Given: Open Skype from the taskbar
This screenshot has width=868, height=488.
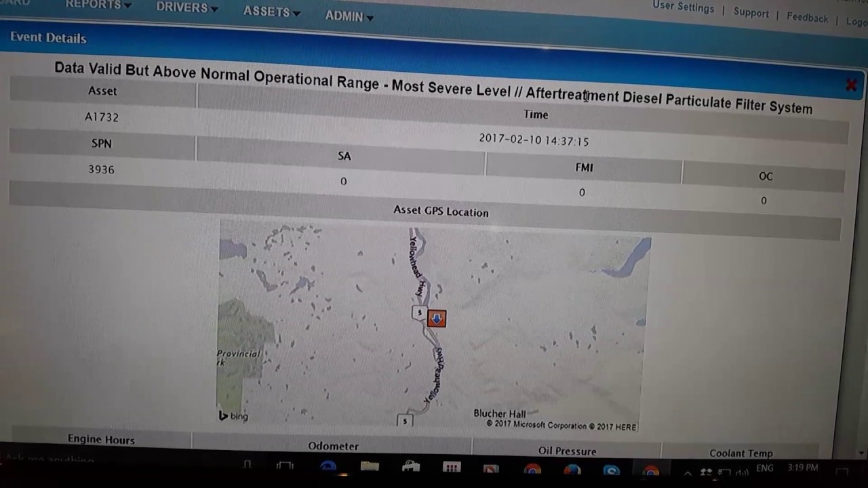Looking at the screenshot, I should [x=612, y=470].
